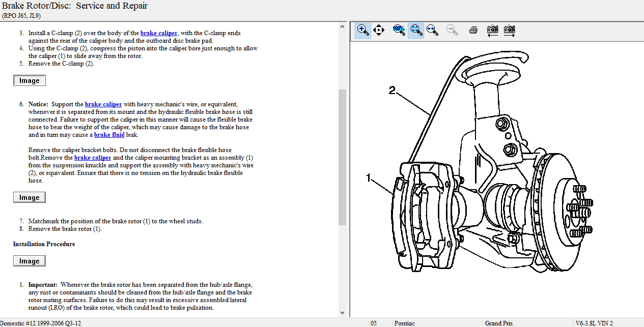The image size is (644, 327).
Task: Click the fit-to-window zoom icon
Action: 416,30
